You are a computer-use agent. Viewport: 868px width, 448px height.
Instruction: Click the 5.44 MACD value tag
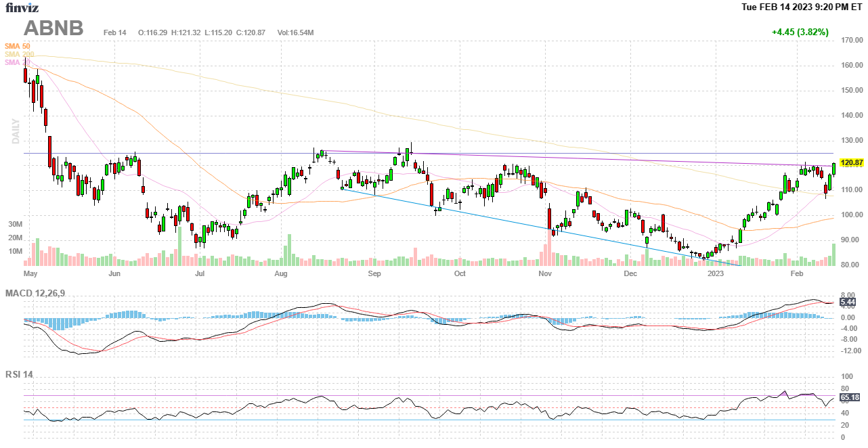[847, 301]
